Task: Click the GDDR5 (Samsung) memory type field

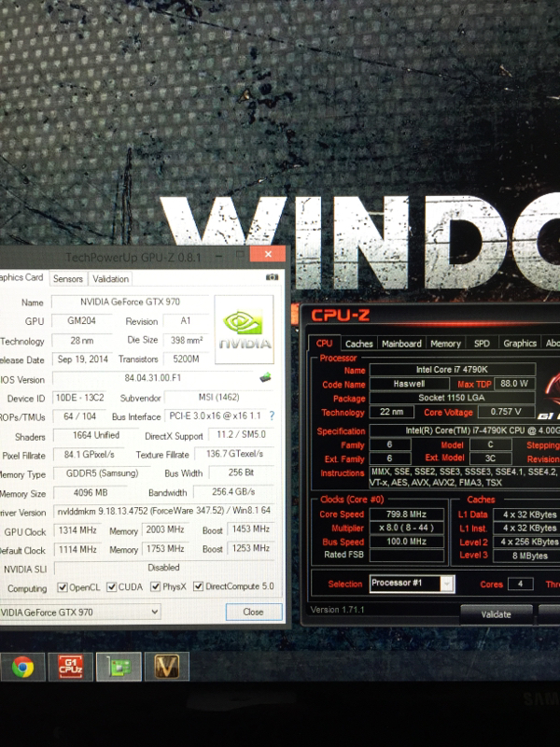Action: (x=102, y=473)
